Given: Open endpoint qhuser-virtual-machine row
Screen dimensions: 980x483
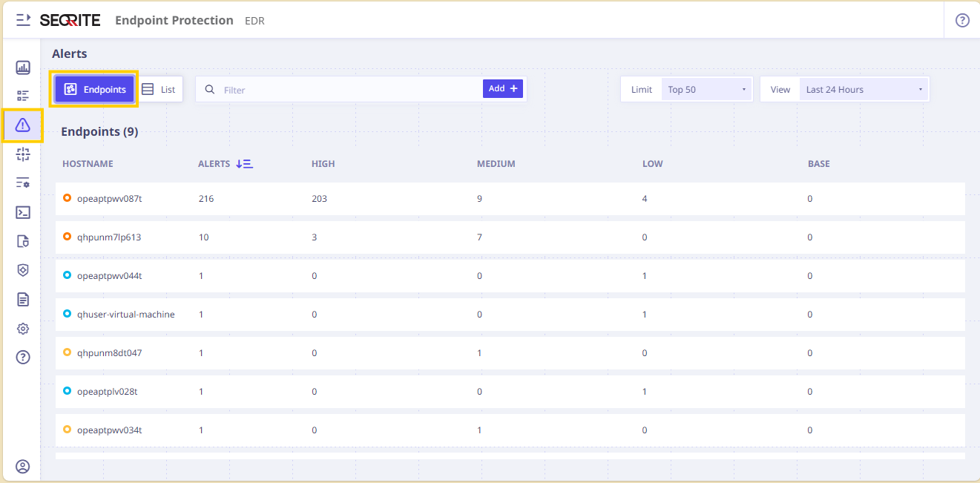Looking at the screenshot, I should (x=510, y=315).
